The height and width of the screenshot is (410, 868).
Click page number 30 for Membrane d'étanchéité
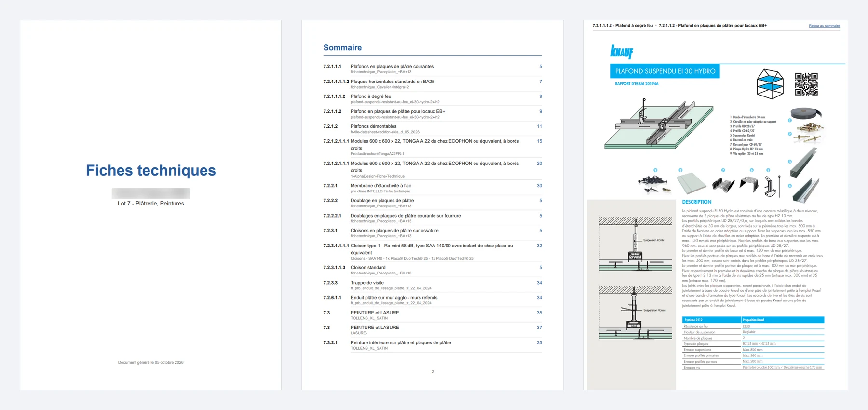[x=539, y=186]
